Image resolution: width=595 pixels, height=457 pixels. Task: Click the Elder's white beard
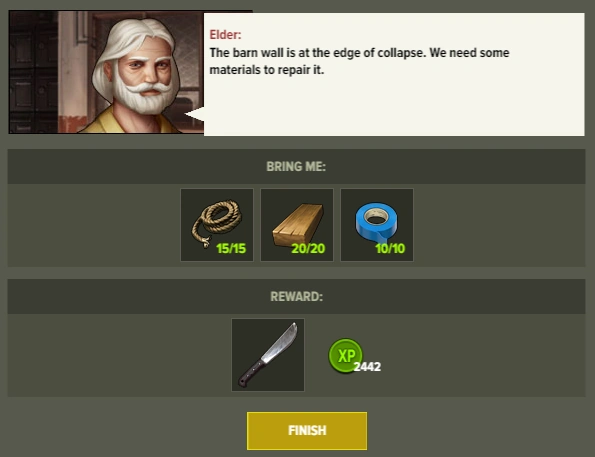click(x=142, y=98)
